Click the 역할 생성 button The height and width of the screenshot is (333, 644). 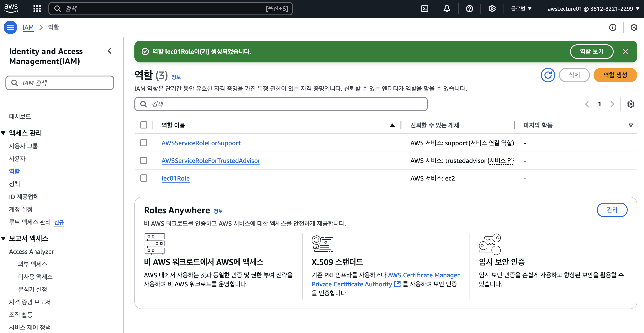coord(615,75)
